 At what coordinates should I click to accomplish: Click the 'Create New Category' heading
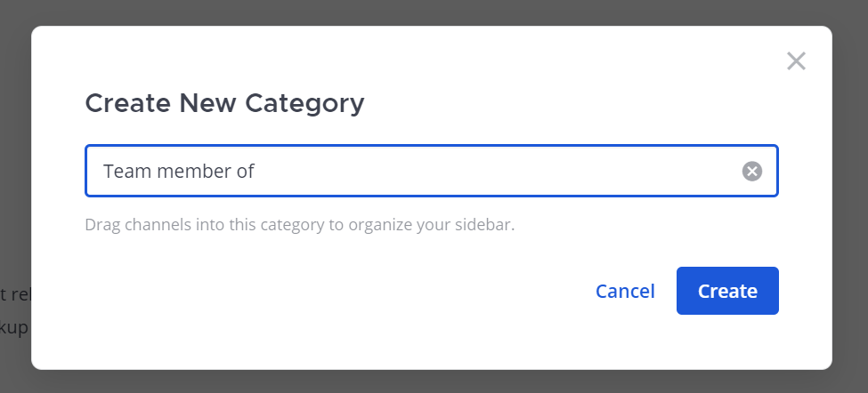point(224,103)
